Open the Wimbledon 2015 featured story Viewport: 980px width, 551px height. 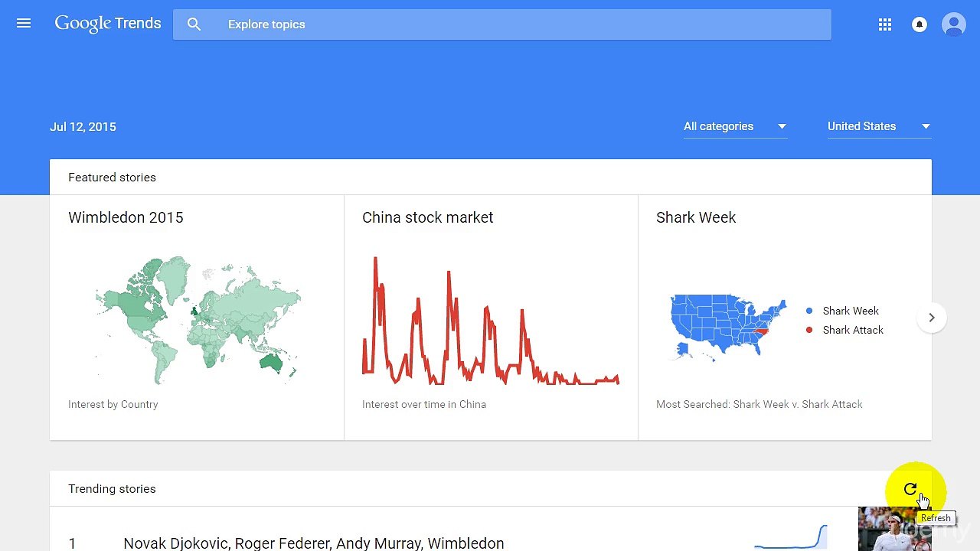[x=126, y=217]
